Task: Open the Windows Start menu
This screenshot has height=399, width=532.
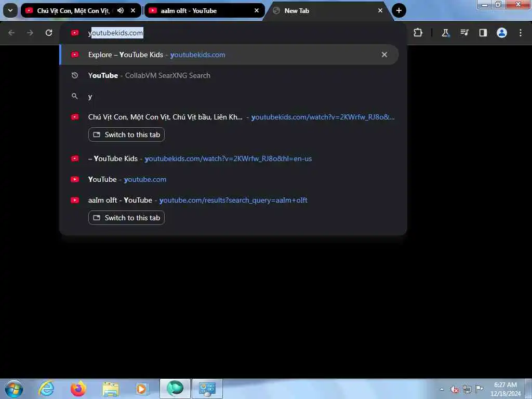Action: [x=14, y=389]
